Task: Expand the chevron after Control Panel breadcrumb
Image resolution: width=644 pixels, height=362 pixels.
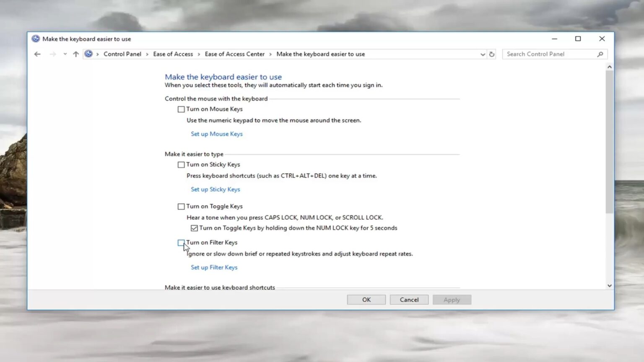Action: tap(147, 54)
